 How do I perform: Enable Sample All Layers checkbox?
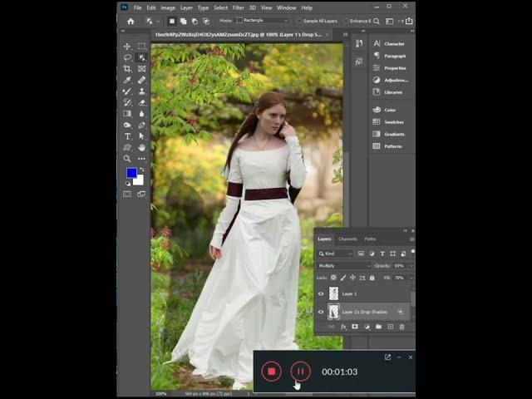(299, 21)
